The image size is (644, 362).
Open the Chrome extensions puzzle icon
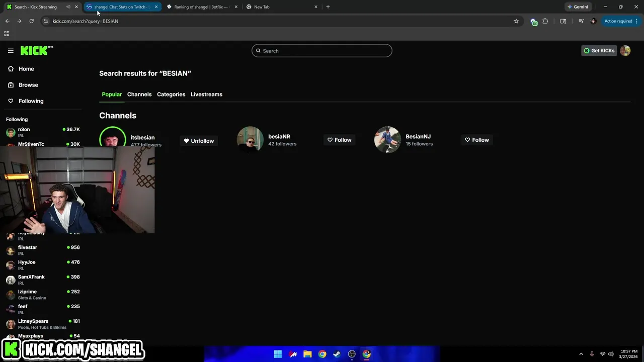coord(545,21)
